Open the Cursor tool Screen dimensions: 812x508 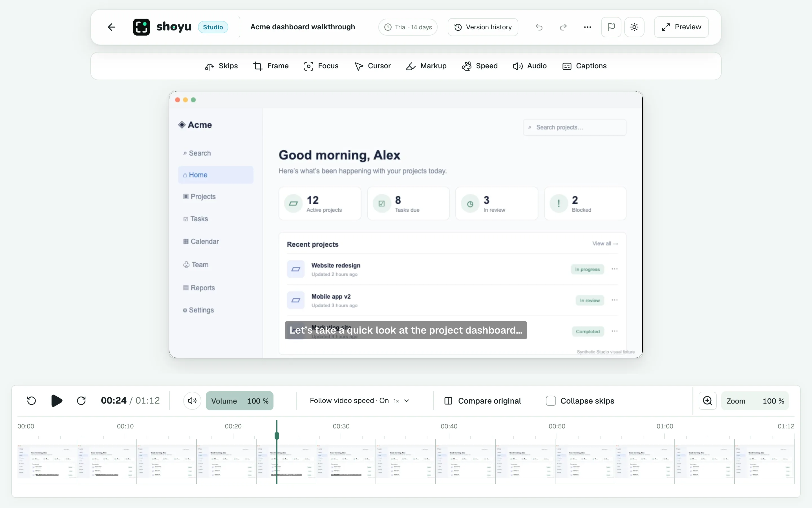[372, 66]
